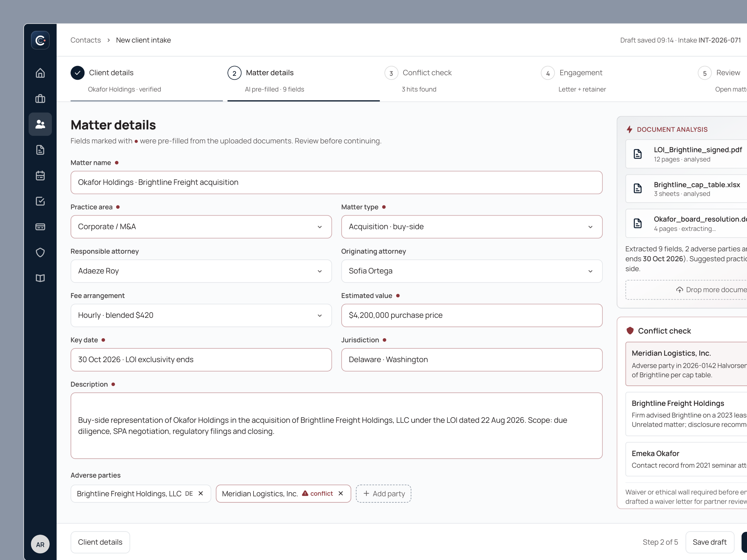Remove Brightline Freight Holdings, LLC party

(201, 494)
